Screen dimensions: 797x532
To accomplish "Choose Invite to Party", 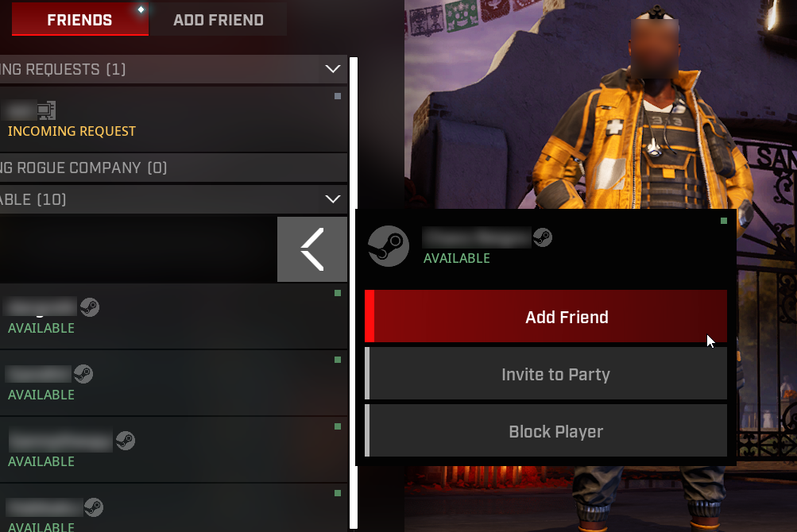I will (546, 374).
